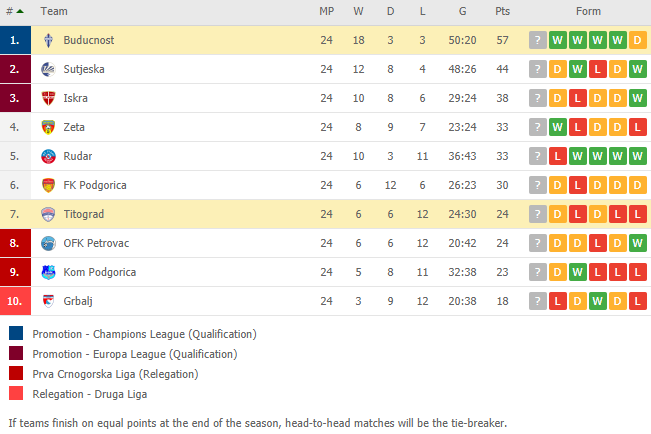The height and width of the screenshot is (434, 651).
Task: Click Buducnost's gray question mark form box
Action: 538,40
